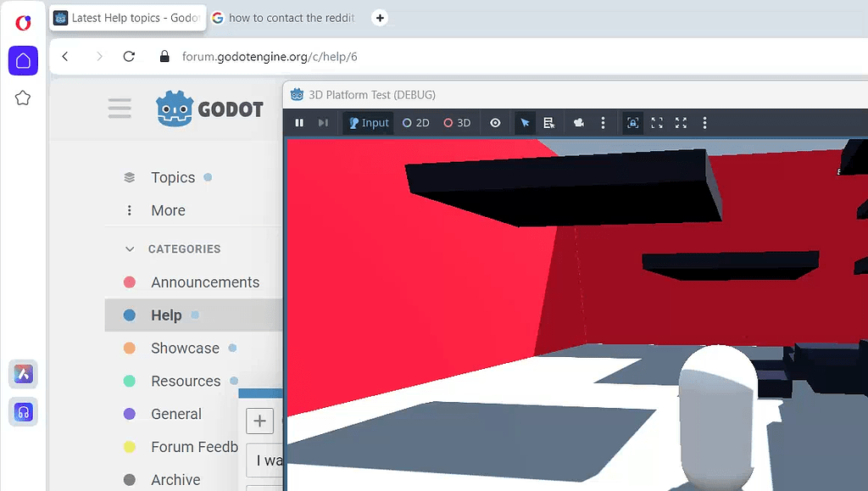Click the composer title field starting 'I wa'

click(264, 460)
